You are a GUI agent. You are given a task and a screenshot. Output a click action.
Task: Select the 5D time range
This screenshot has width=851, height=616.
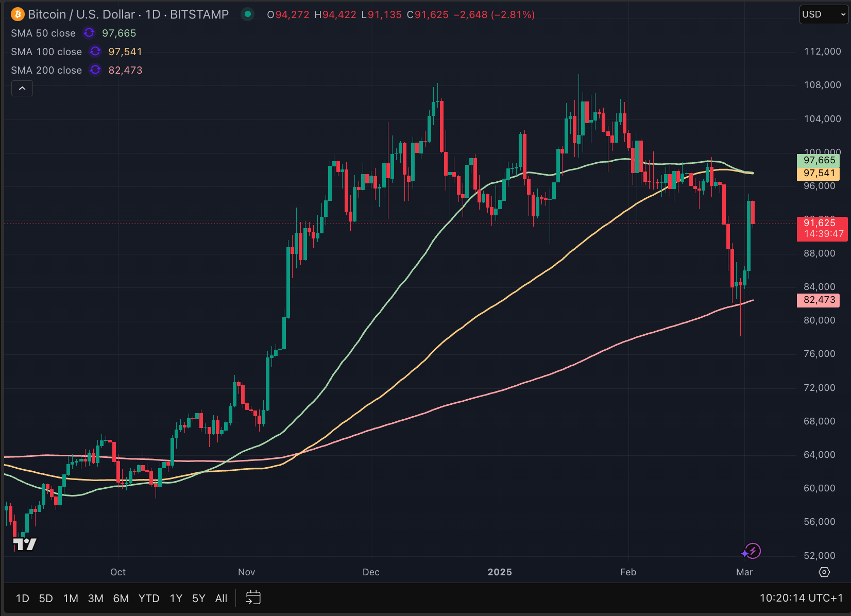pyautogui.click(x=46, y=598)
